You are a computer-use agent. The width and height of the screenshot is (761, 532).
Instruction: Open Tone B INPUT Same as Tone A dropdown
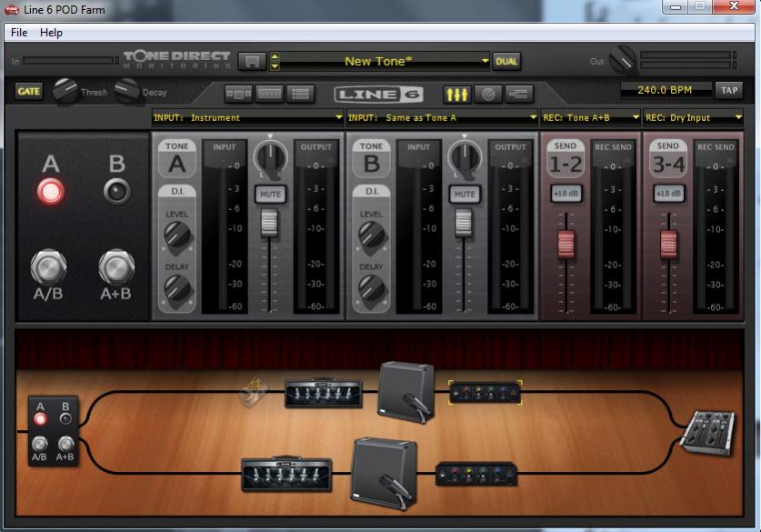(442, 117)
